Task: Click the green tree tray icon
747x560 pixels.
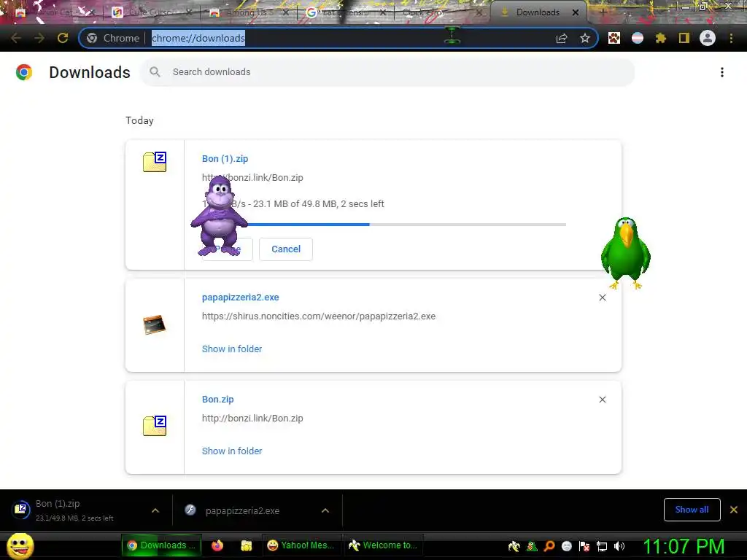Action: point(532,546)
